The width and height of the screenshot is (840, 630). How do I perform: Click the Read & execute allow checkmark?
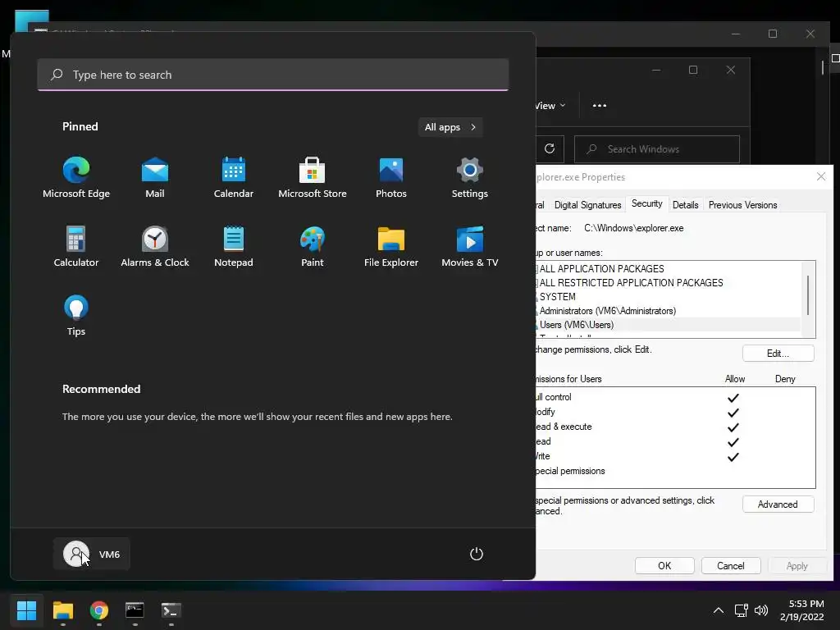[733, 427]
